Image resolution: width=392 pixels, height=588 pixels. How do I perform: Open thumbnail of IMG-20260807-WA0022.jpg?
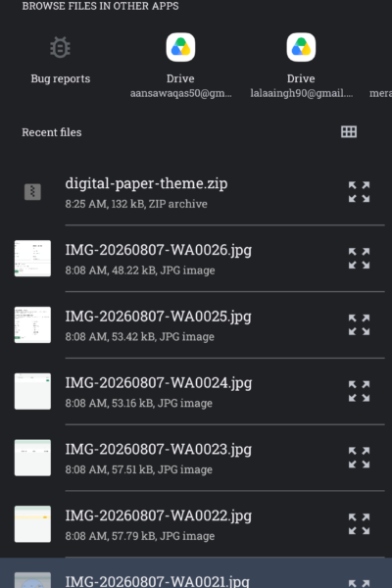32,524
